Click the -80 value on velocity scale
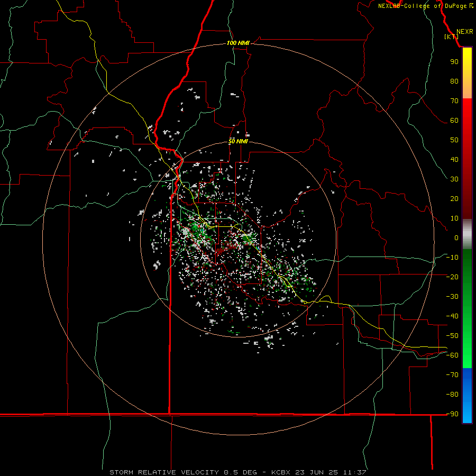Screen dimensions: 476x476 (x=452, y=395)
